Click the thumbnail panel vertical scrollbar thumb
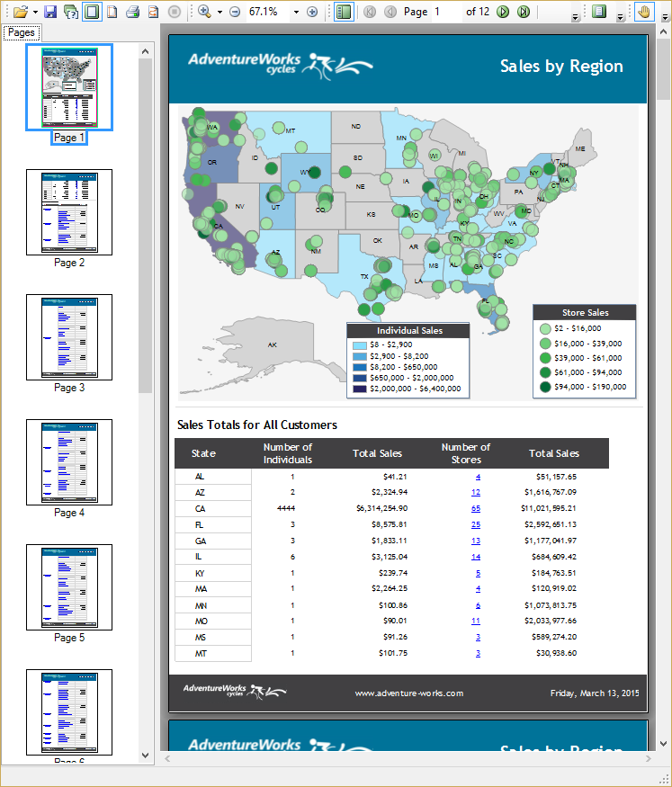This screenshot has height=787, width=672. pos(145,226)
